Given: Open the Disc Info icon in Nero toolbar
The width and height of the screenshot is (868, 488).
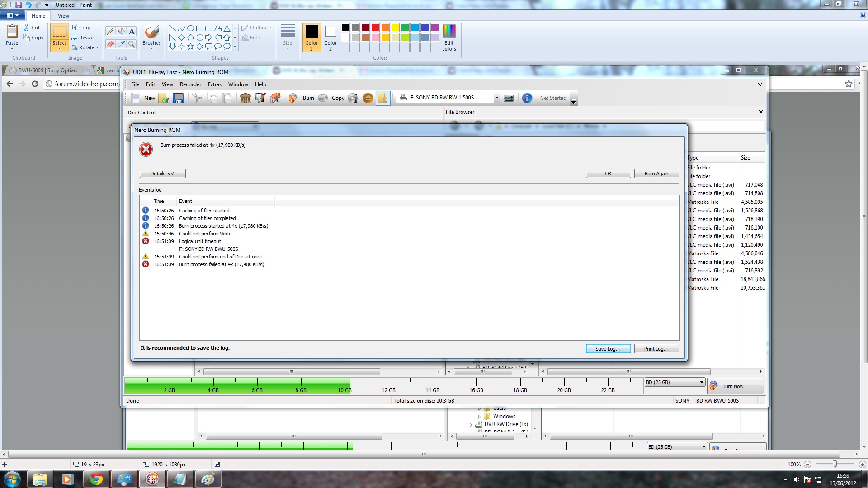Looking at the screenshot, I should [x=353, y=98].
